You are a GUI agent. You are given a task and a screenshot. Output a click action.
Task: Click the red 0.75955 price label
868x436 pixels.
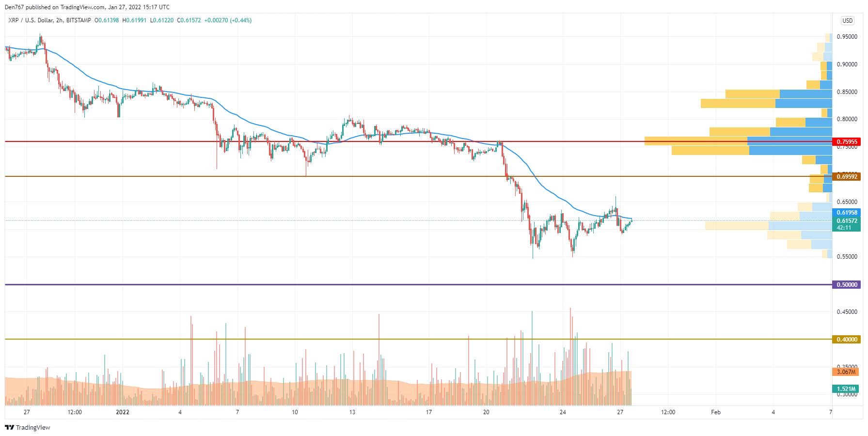pyautogui.click(x=846, y=142)
